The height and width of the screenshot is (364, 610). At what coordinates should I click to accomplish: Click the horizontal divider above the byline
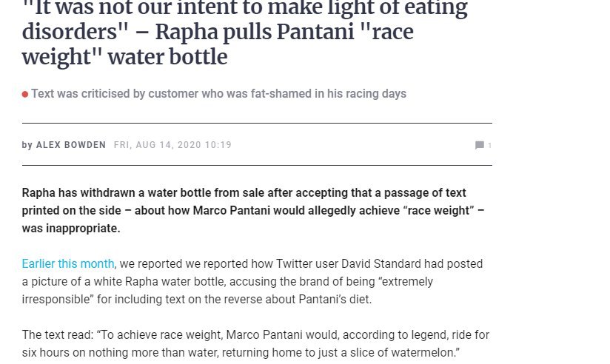257,123
